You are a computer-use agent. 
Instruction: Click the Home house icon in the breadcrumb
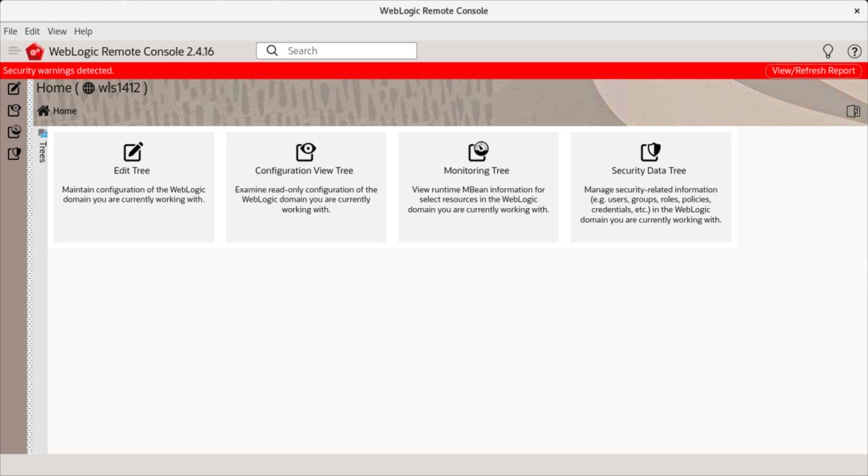click(x=44, y=111)
